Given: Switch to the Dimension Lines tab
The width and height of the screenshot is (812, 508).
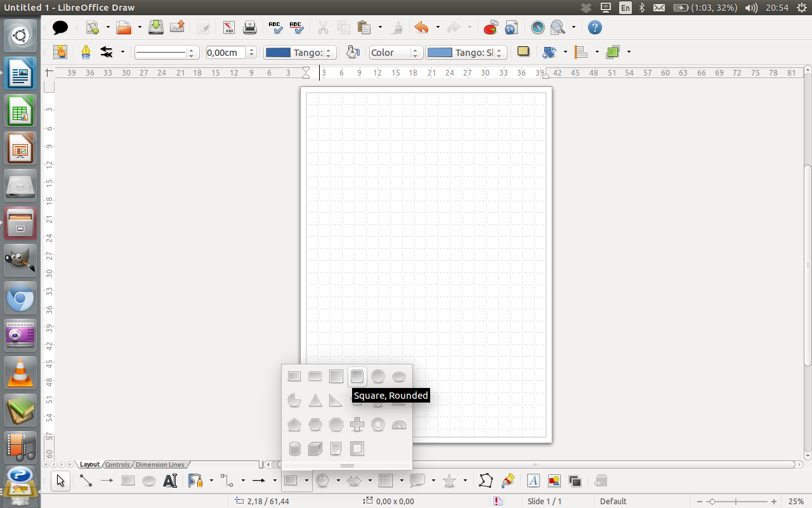Looking at the screenshot, I should [x=160, y=465].
